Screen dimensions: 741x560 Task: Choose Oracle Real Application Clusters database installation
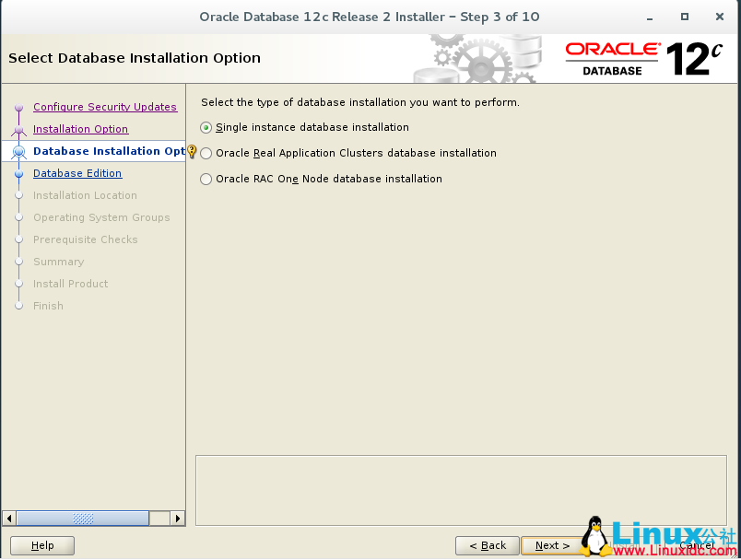[206, 153]
